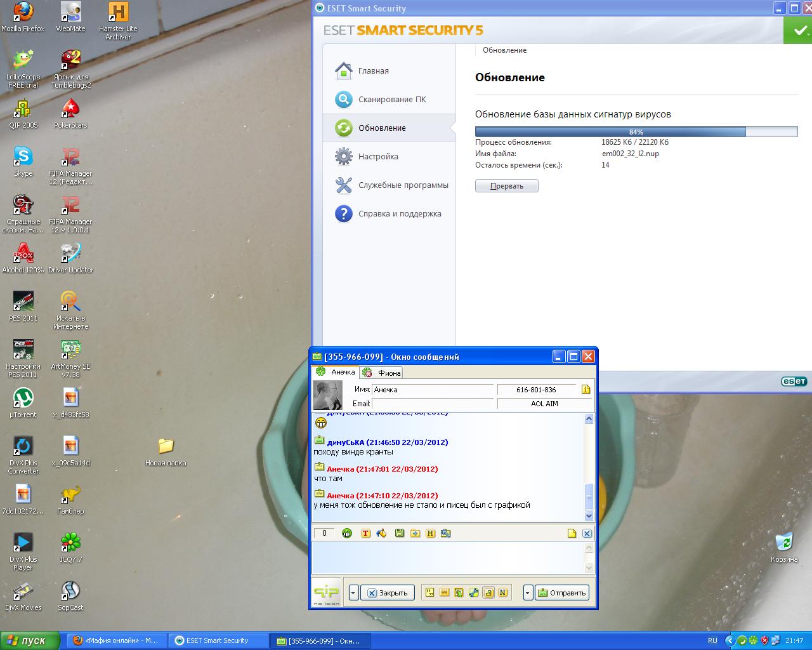The image size is (812, 650).
Task: Switch to the Фиона chat tab
Action: pos(383,373)
